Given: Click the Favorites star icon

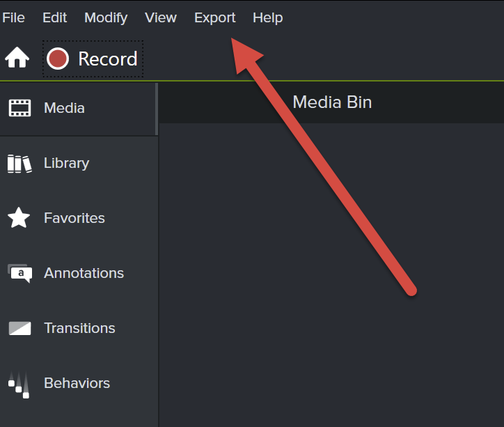Looking at the screenshot, I should tap(19, 218).
